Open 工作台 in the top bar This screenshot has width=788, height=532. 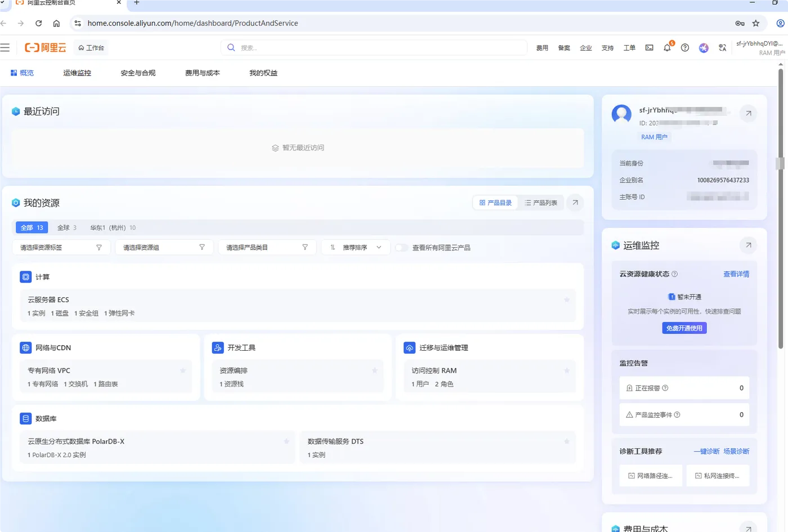(x=91, y=48)
